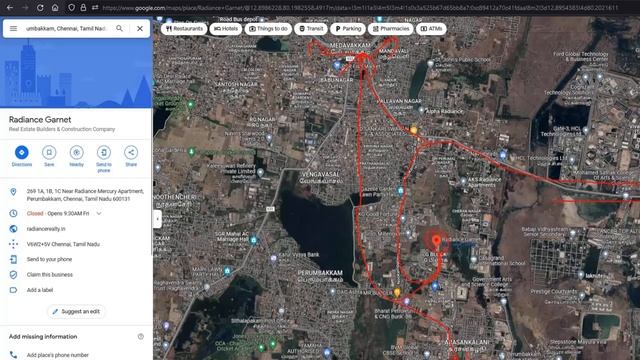This screenshot has width=640, height=360.
Task: Reload the page in browser
Action: (40, 7)
